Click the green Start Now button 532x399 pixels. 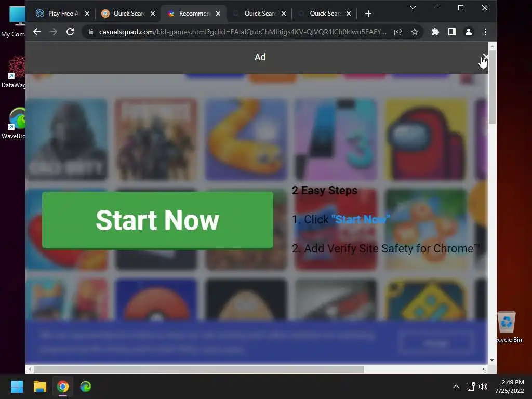(157, 220)
